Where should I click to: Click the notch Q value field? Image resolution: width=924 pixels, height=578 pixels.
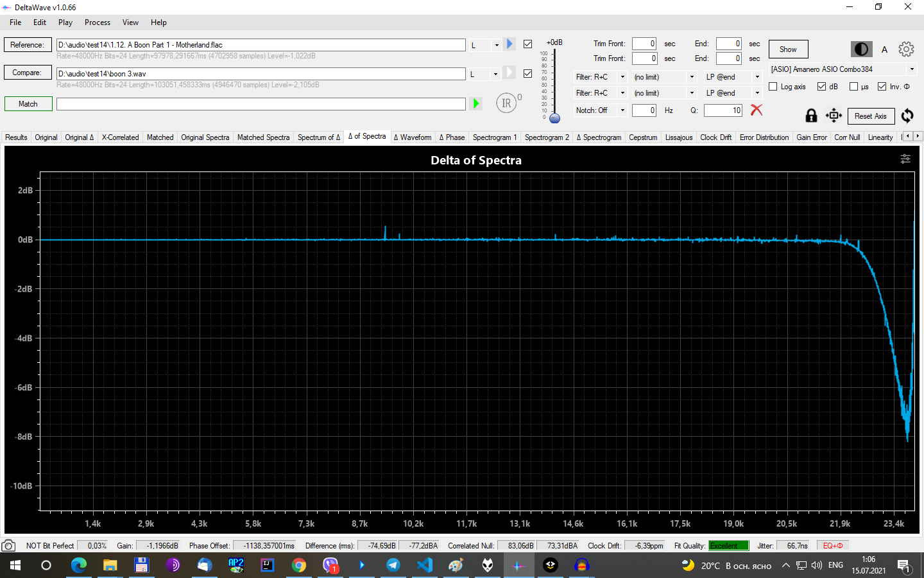pos(723,110)
